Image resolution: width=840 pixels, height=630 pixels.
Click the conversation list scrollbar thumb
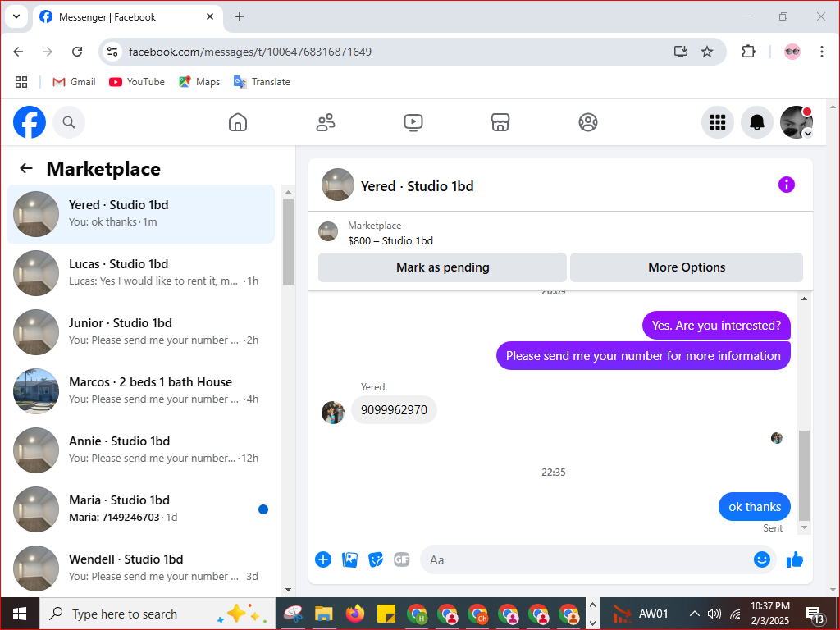coord(288,242)
